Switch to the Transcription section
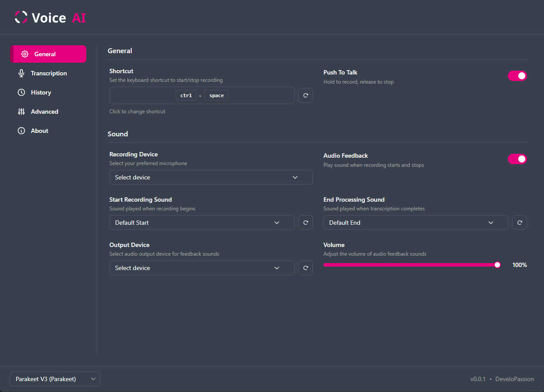Screen dimensions: 544x392 coord(49,73)
